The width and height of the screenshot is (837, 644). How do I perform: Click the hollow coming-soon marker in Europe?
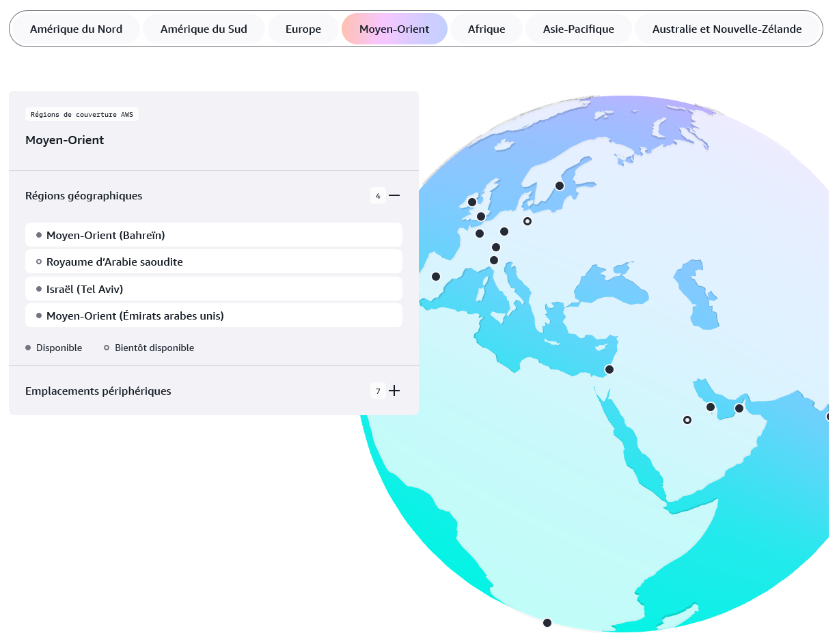point(527,221)
